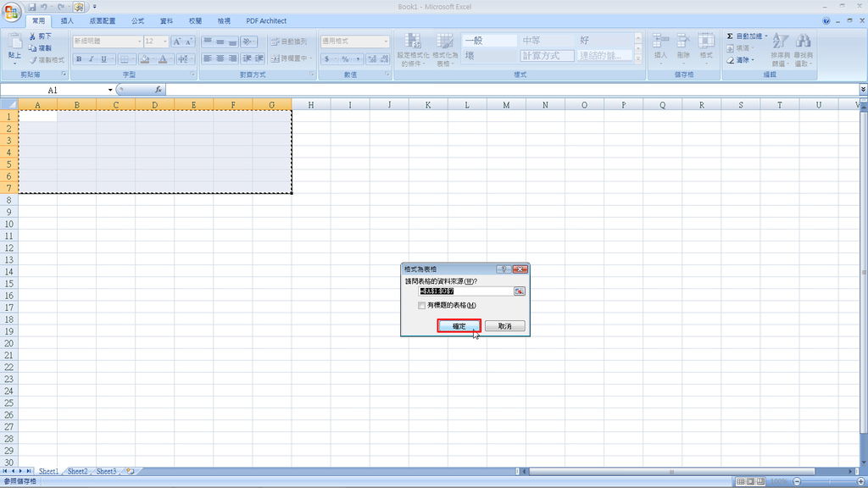Click the table data source range field

(x=465, y=291)
